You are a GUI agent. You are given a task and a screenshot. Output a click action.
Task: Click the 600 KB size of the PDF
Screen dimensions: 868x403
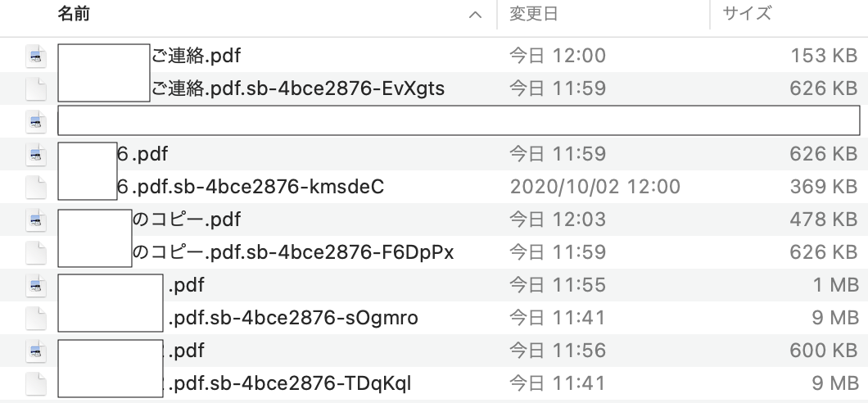824,351
